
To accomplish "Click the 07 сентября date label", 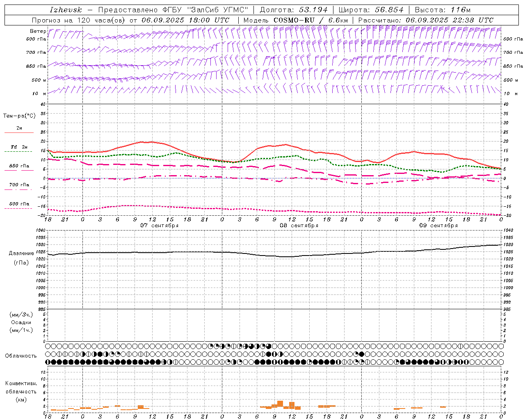I will point(160,226).
